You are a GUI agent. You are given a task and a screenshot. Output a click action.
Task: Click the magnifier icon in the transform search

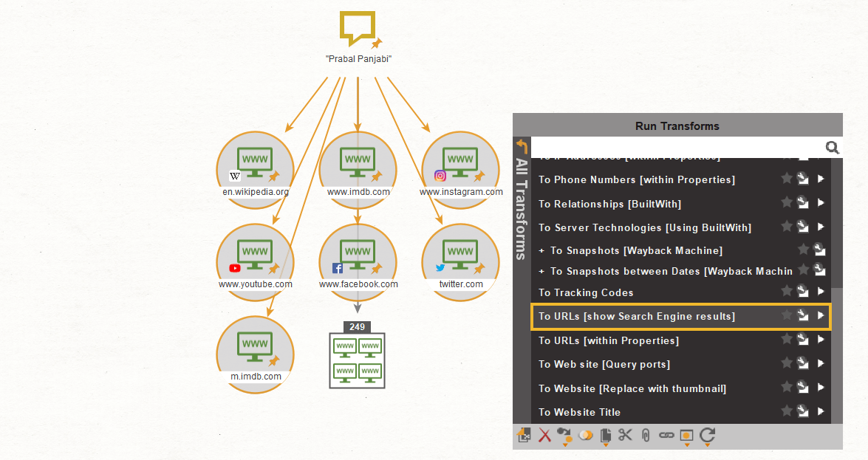(x=832, y=147)
